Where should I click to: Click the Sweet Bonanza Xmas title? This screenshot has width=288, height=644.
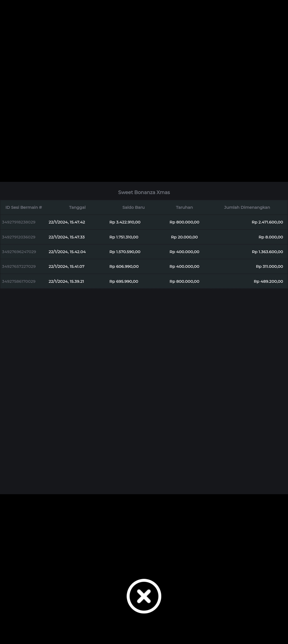[144, 193]
